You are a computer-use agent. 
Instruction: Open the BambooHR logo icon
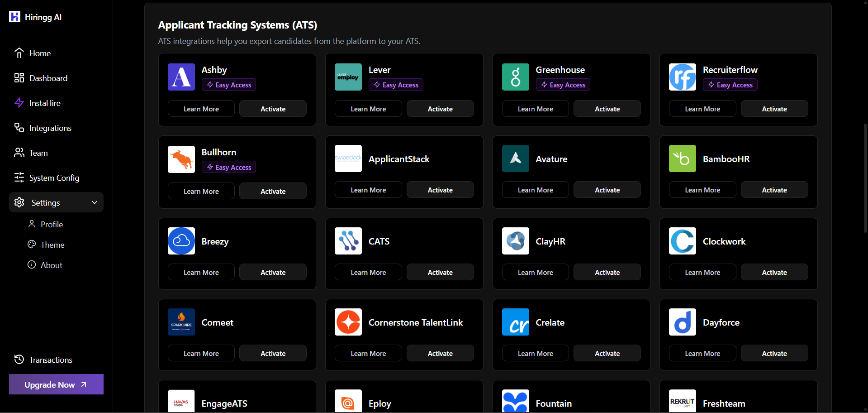(682, 158)
